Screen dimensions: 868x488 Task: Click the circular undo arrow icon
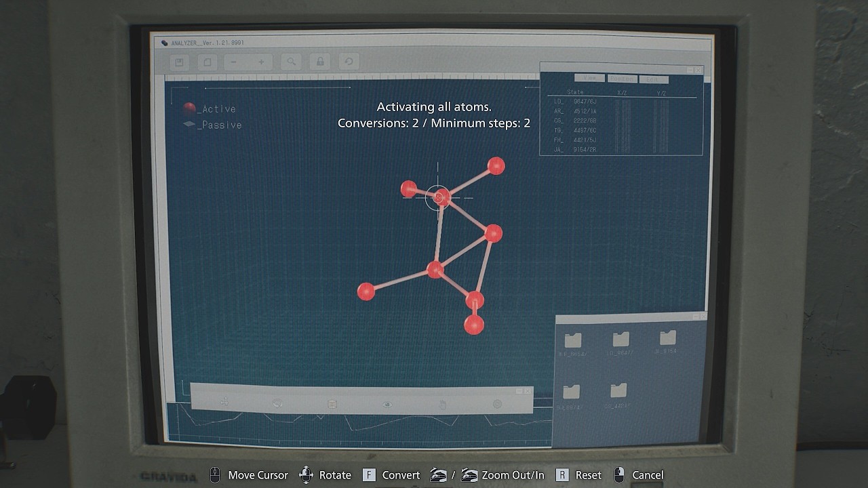(349, 62)
